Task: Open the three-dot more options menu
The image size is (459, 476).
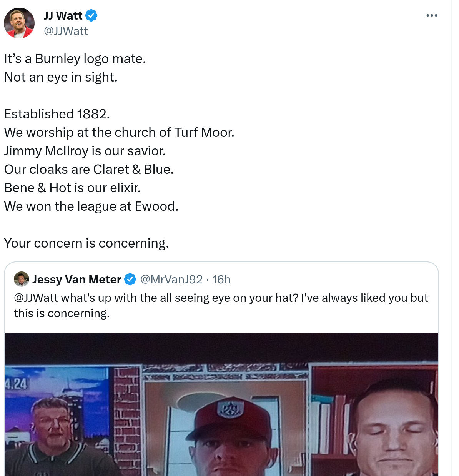Action: pos(432,16)
